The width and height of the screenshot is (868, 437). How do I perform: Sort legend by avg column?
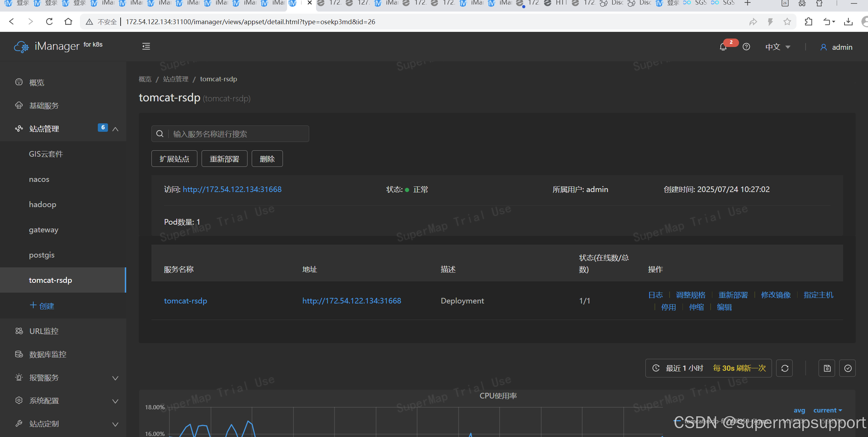(x=799, y=410)
